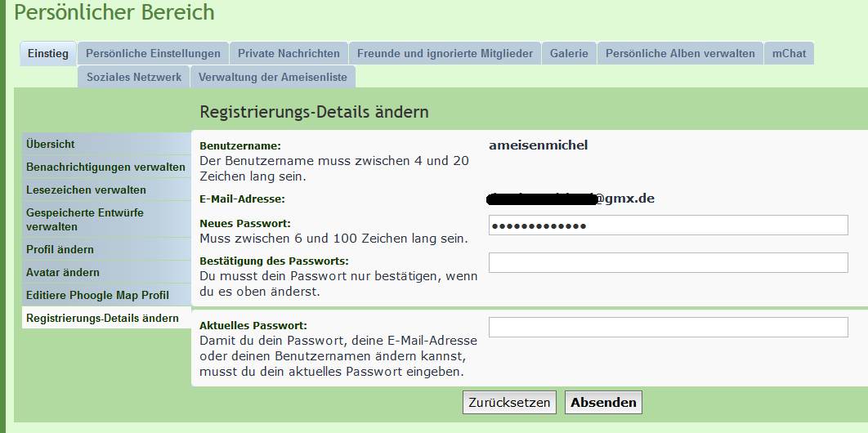The image size is (868, 433).
Task: Open Gespeicherte Entwürfe verwalten
Action: [x=85, y=219]
